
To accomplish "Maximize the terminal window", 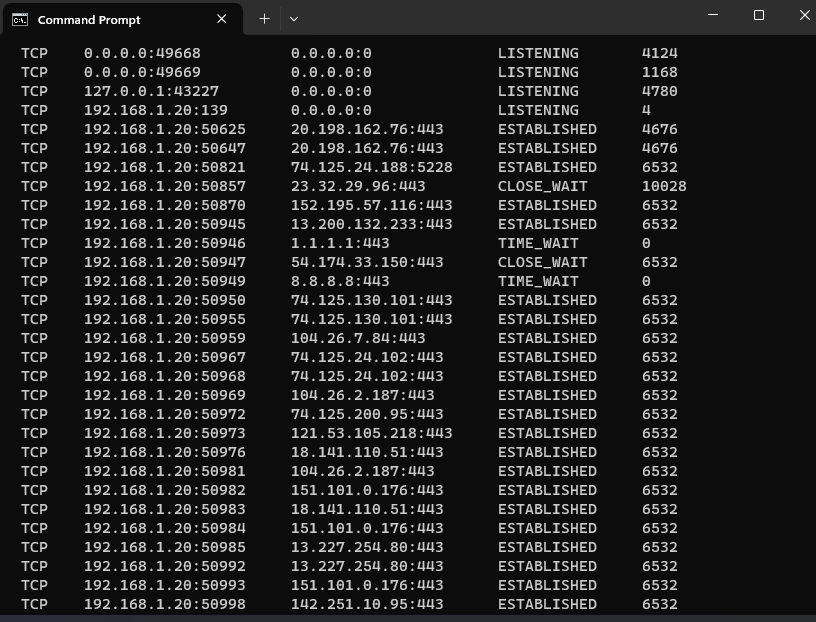I will pyautogui.click(x=759, y=15).
